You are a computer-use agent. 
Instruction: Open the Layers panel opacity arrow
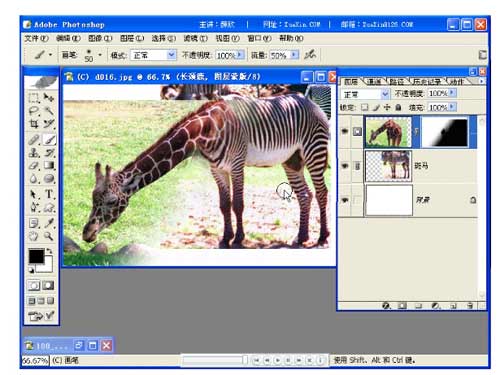(452, 93)
